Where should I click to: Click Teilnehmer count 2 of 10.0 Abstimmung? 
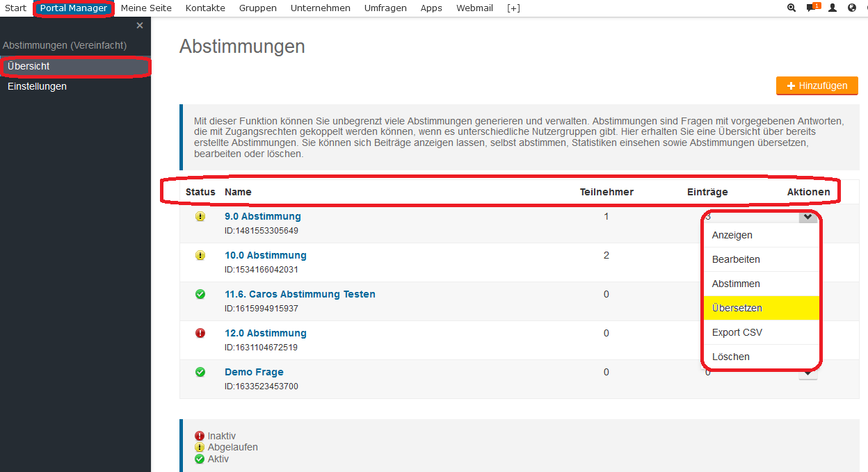[606, 256]
